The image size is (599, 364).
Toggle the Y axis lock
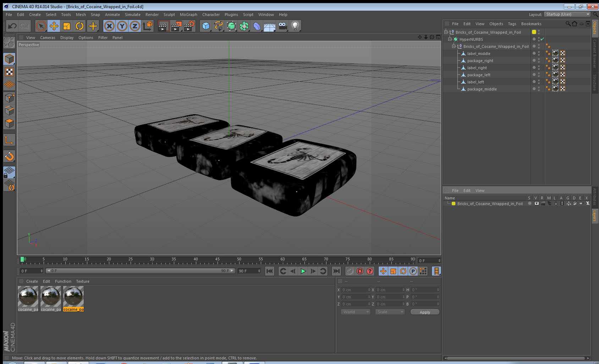[x=122, y=26]
